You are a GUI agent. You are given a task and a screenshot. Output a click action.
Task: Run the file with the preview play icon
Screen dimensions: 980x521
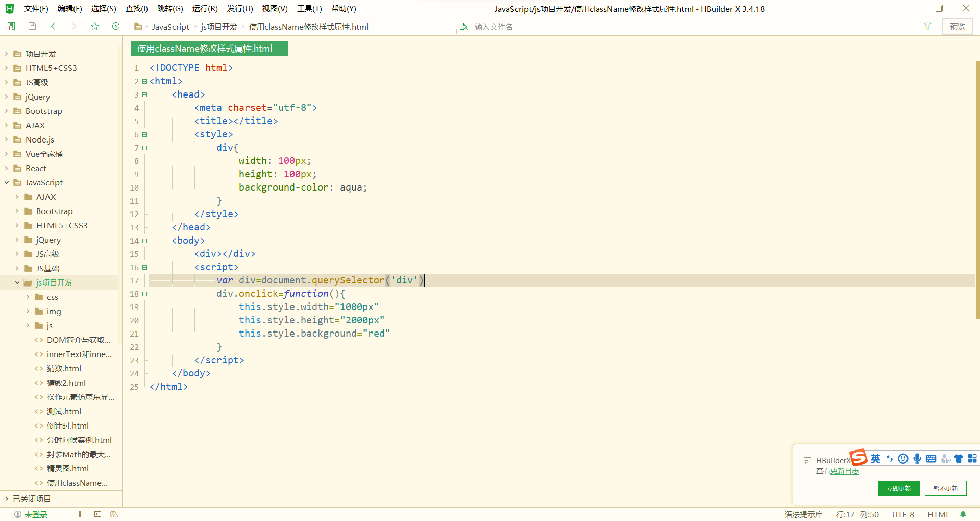[x=116, y=26]
